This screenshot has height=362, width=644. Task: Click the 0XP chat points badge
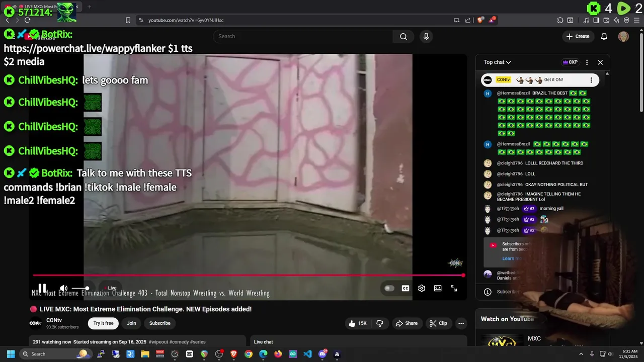click(x=570, y=62)
